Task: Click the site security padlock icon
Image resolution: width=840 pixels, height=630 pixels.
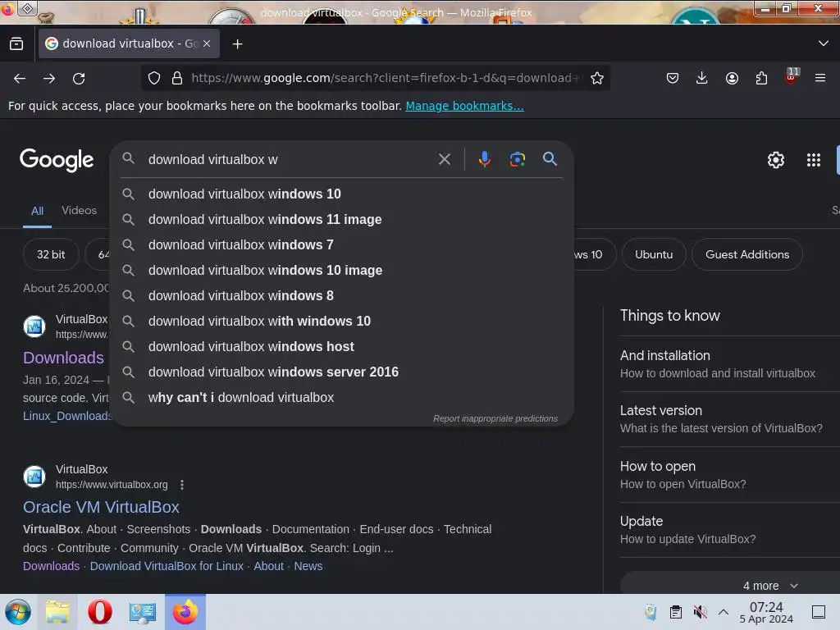Action: 177,78
